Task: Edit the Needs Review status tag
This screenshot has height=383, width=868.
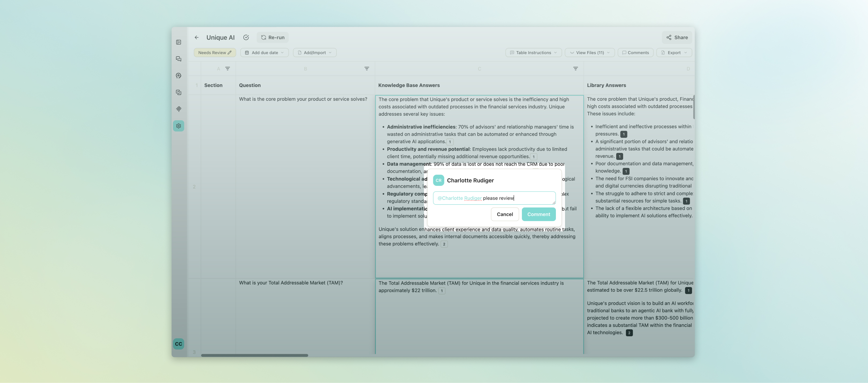Action: 215,52
